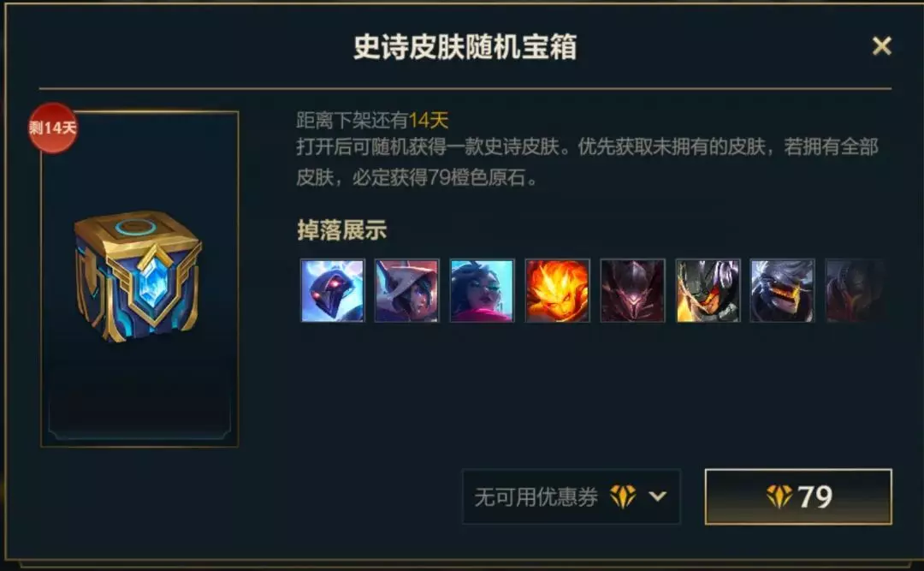Select the skin icon with the red witch hat
The height and width of the screenshot is (571, 924).
(407, 291)
